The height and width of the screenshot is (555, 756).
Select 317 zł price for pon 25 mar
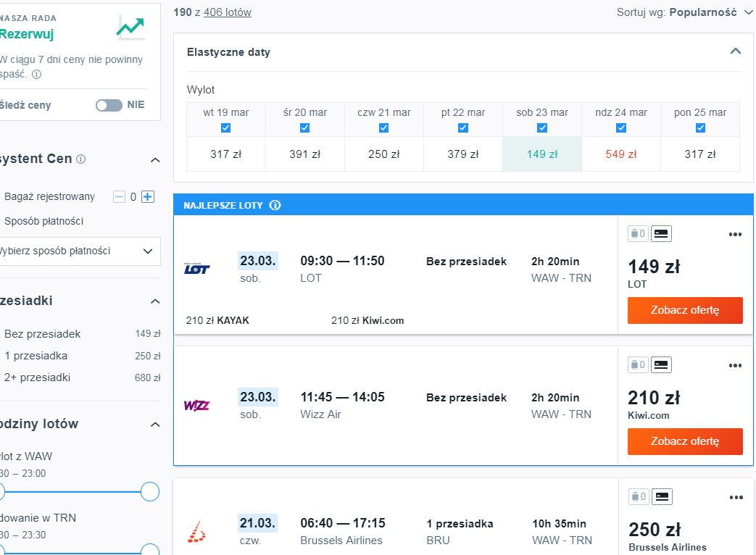click(x=700, y=154)
